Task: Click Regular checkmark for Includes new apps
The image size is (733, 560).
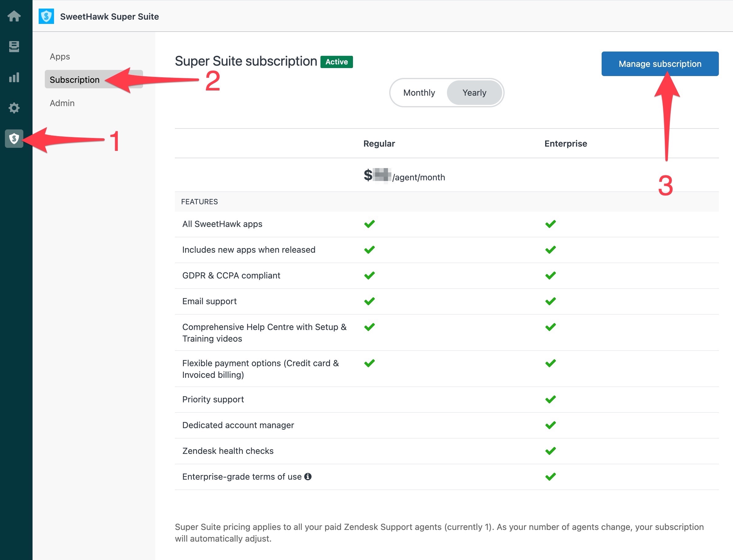Action: 369,250
